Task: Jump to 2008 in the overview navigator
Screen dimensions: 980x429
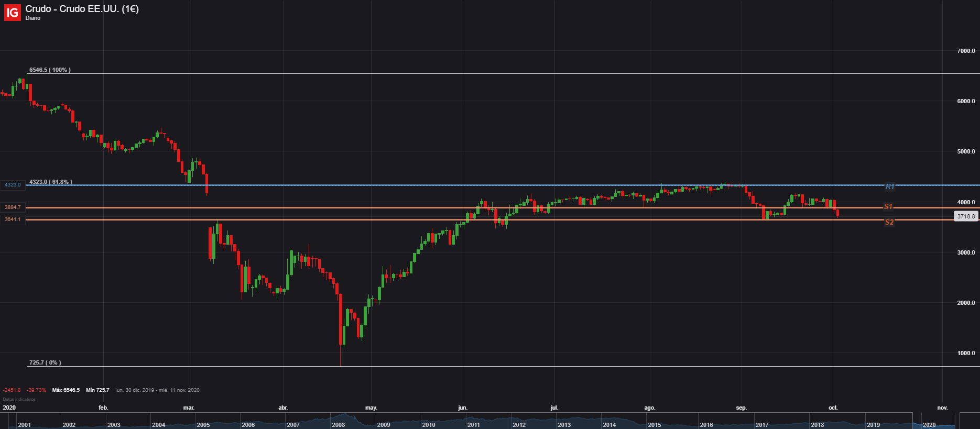Action: point(339,425)
